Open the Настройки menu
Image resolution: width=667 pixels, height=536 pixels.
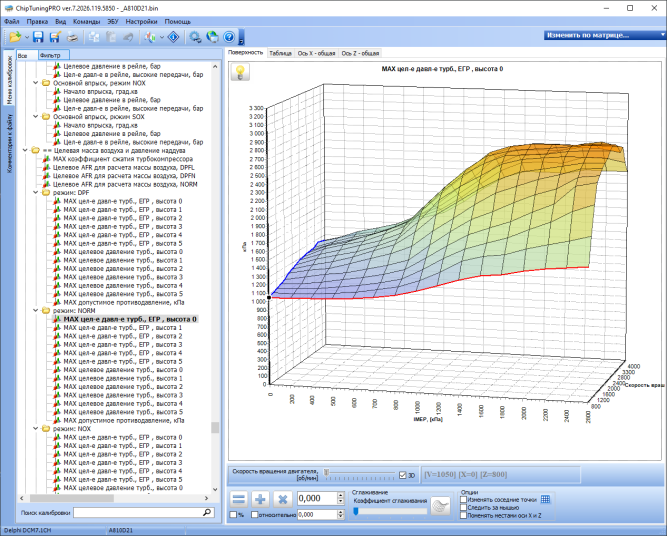(x=141, y=21)
